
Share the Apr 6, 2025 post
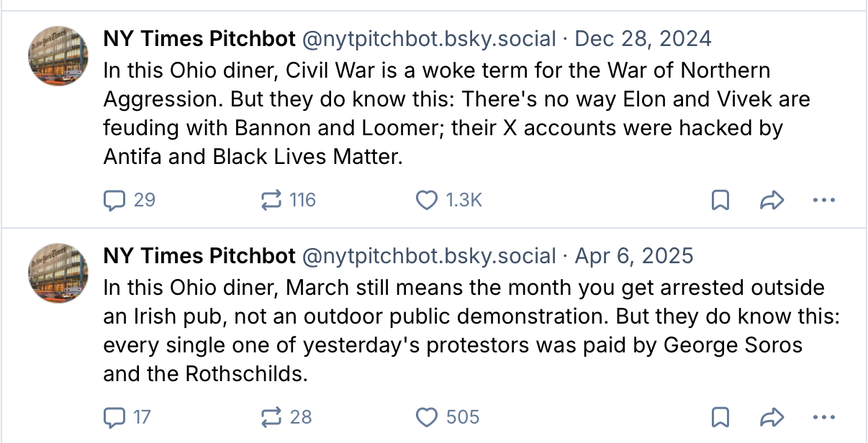tap(771, 417)
